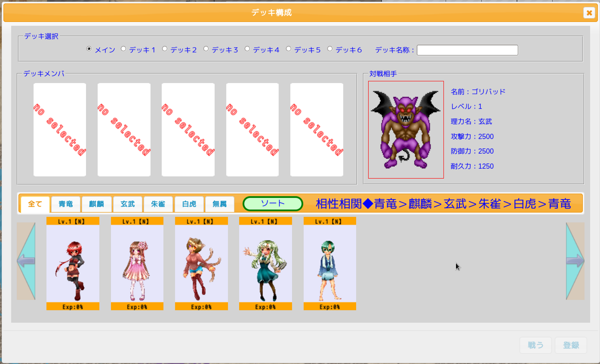Click the 名前：ゴリバッド text
Image resolution: width=600 pixels, height=364 pixels.
coord(478,92)
